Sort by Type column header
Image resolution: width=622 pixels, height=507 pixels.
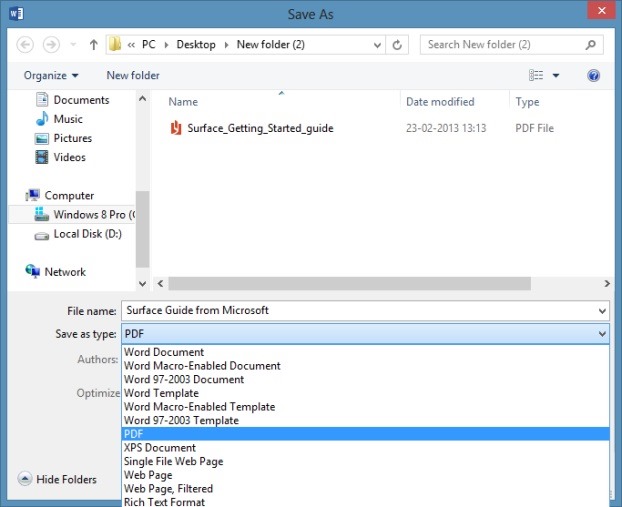pyautogui.click(x=527, y=102)
